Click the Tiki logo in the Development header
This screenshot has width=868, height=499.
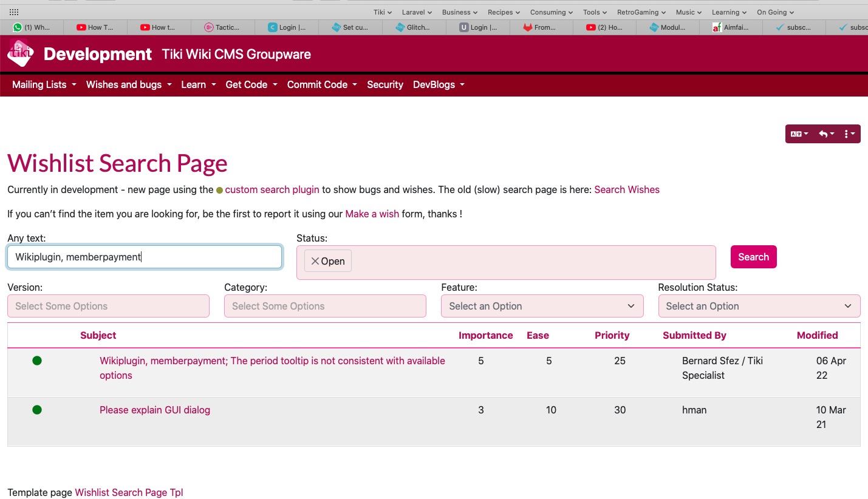pyautogui.click(x=21, y=54)
